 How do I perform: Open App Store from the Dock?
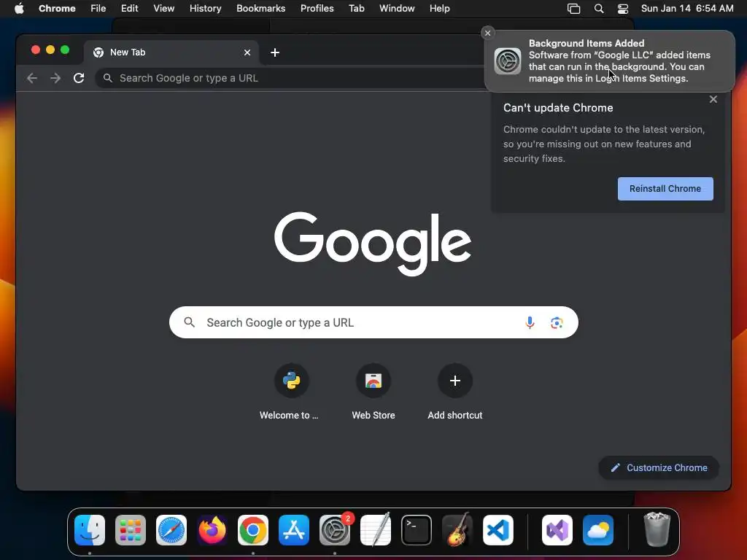click(294, 530)
